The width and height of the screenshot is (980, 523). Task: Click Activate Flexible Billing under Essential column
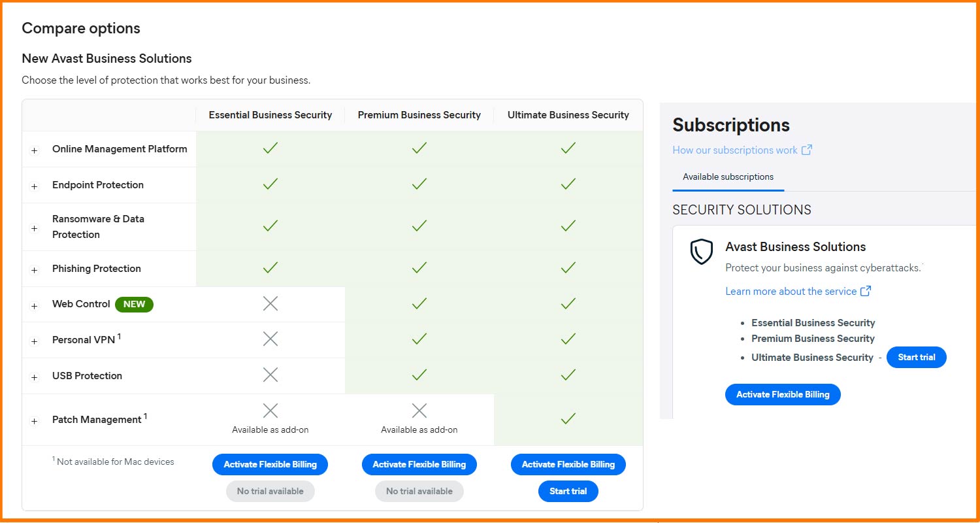pyautogui.click(x=270, y=464)
